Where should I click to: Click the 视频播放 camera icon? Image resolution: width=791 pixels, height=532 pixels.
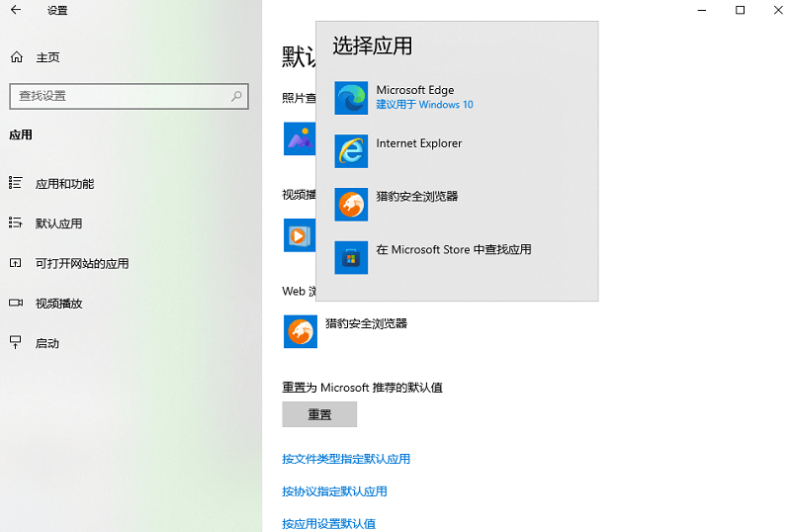click(16, 303)
